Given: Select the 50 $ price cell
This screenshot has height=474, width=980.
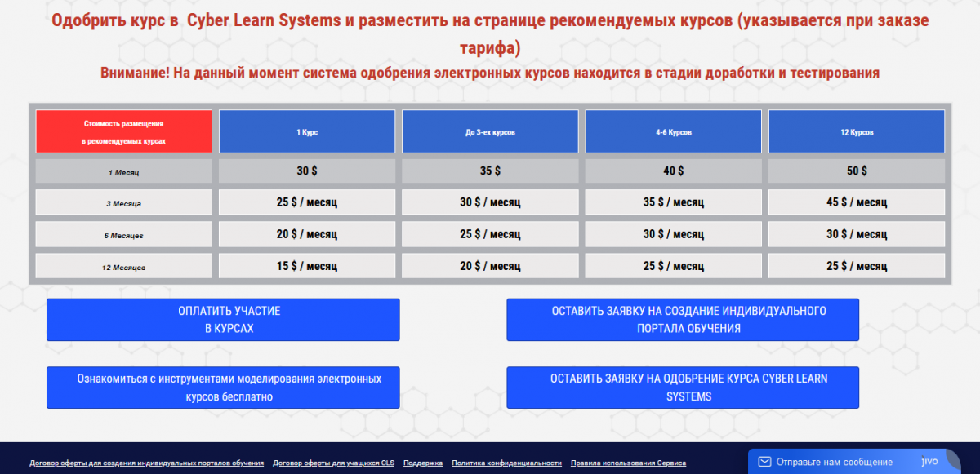Looking at the screenshot, I should coord(857,171).
